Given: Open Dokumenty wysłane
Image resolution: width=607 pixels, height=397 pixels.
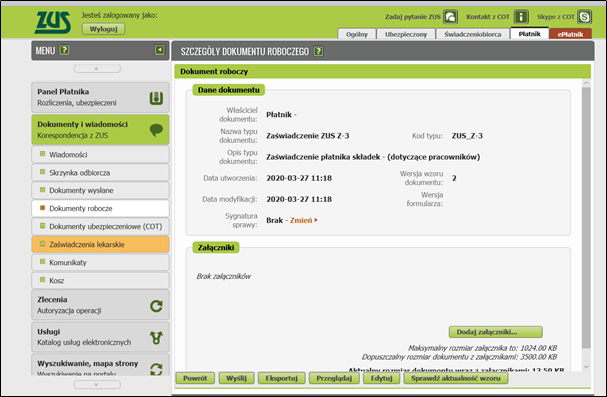Looking at the screenshot, I should click(x=100, y=190).
